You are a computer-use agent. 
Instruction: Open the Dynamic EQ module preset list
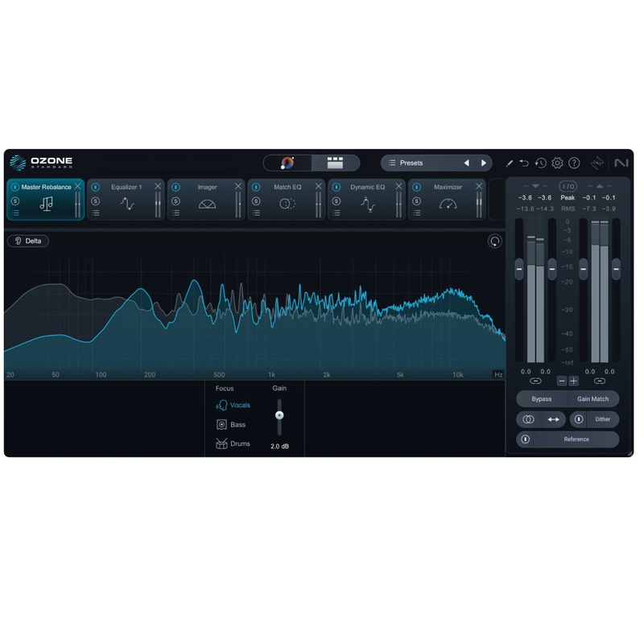click(336, 213)
